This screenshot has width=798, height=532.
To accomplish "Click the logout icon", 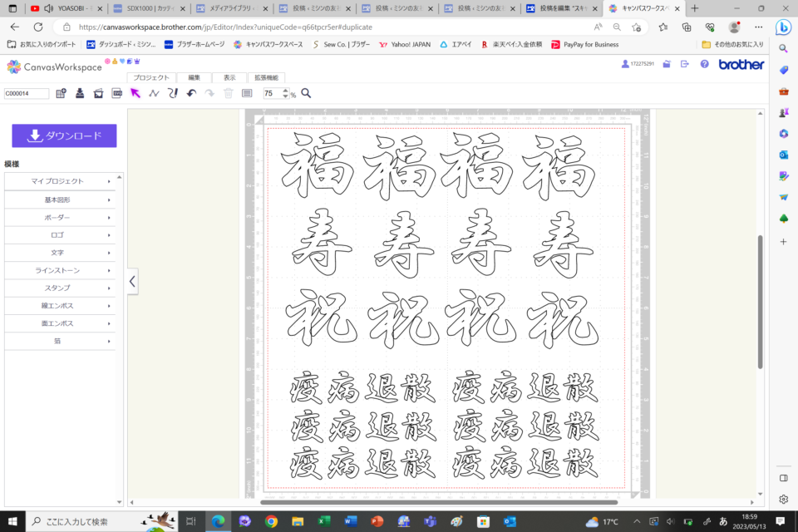I will tap(685, 64).
